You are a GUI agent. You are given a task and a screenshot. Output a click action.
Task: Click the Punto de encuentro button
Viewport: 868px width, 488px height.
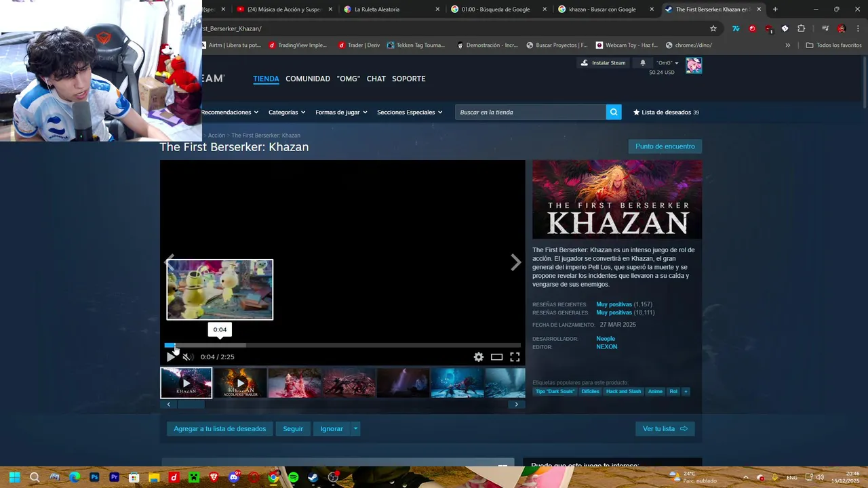pos(665,146)
